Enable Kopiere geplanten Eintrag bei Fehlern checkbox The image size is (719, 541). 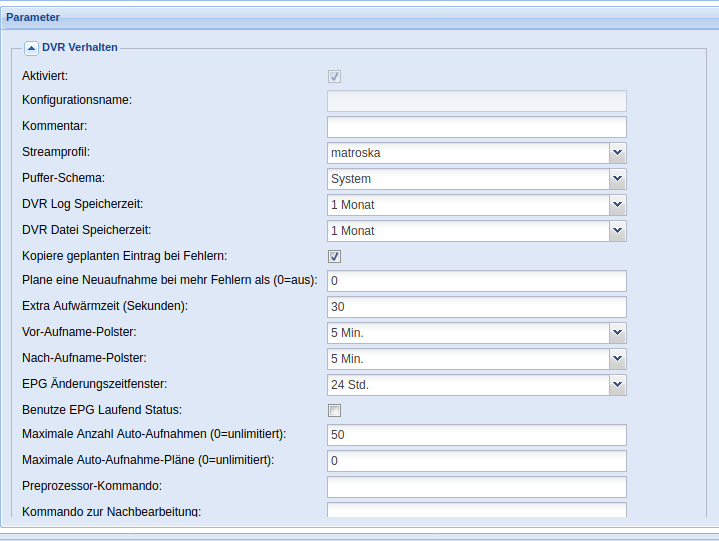pos(335,257)
